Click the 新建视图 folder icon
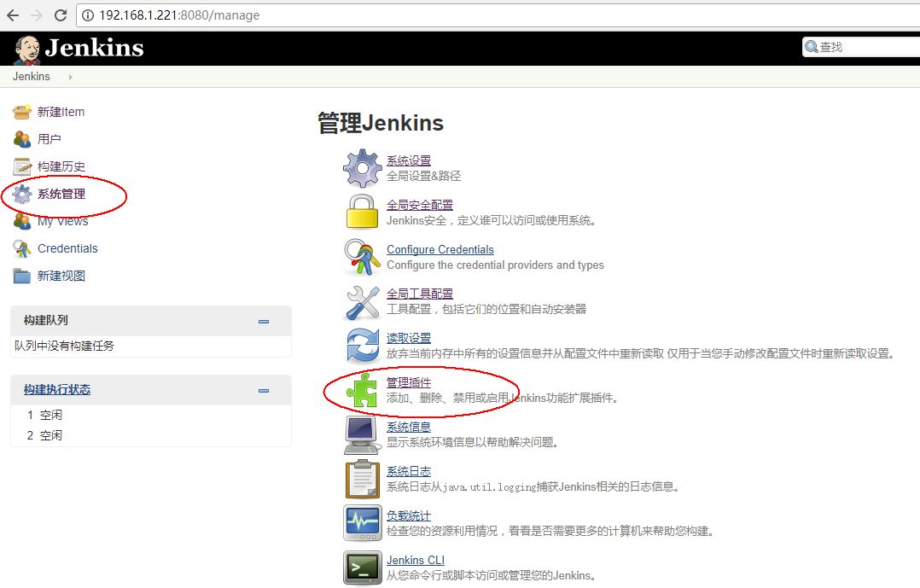This screenshot has height=588, width=920. tap(21, 276)
